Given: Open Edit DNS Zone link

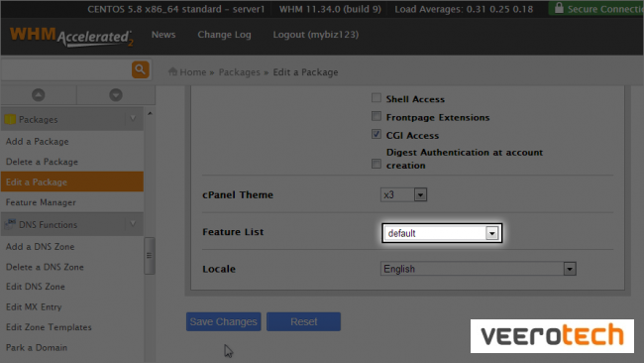Looking at the screenshot, I should [36, 287].
